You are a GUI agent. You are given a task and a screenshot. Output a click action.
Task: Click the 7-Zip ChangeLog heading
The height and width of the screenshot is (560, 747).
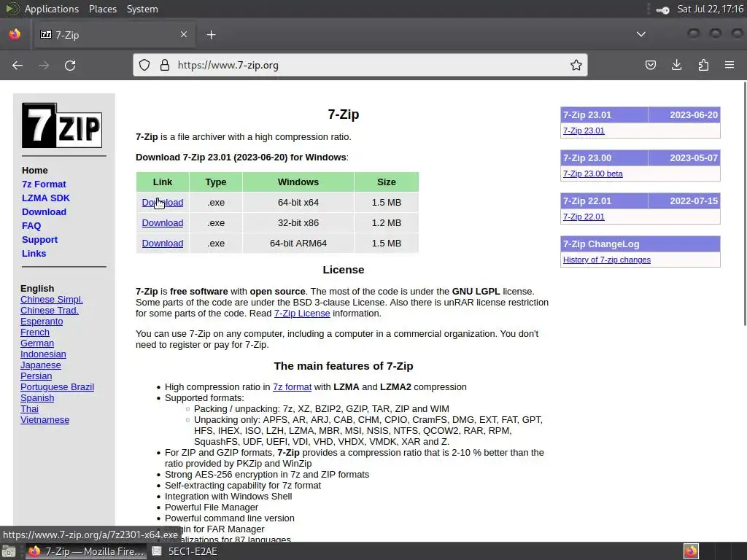(x=601, y=244)
